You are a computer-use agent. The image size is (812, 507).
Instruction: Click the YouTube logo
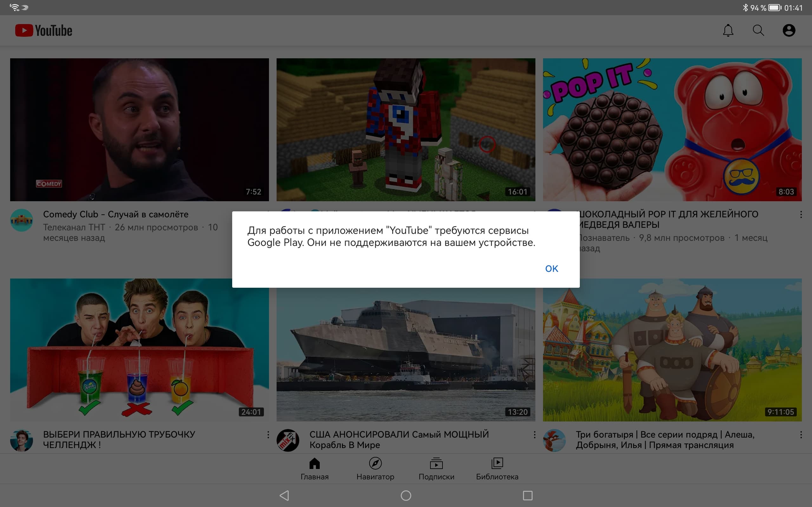pyautogui.click(x=44, y=30)
